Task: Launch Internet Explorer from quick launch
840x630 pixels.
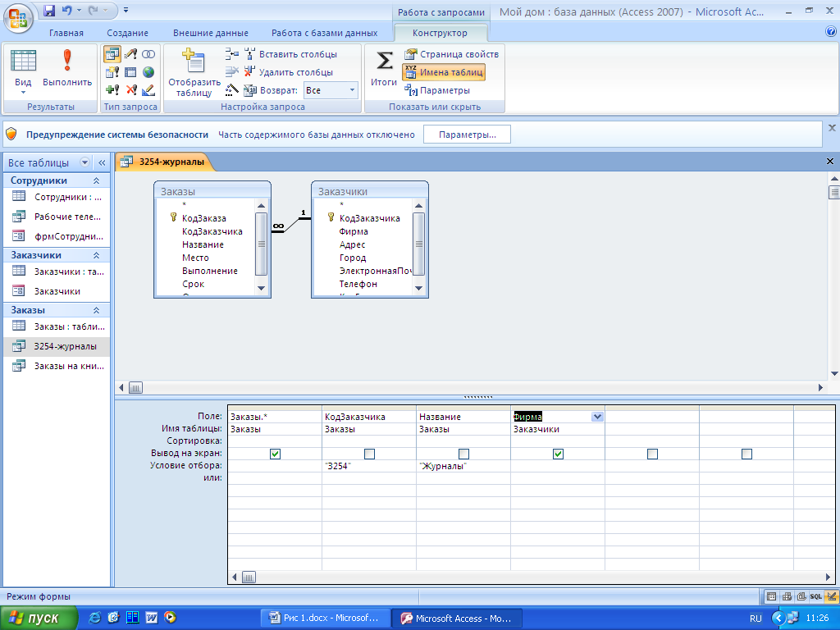Action: click(x=95, y=618)
